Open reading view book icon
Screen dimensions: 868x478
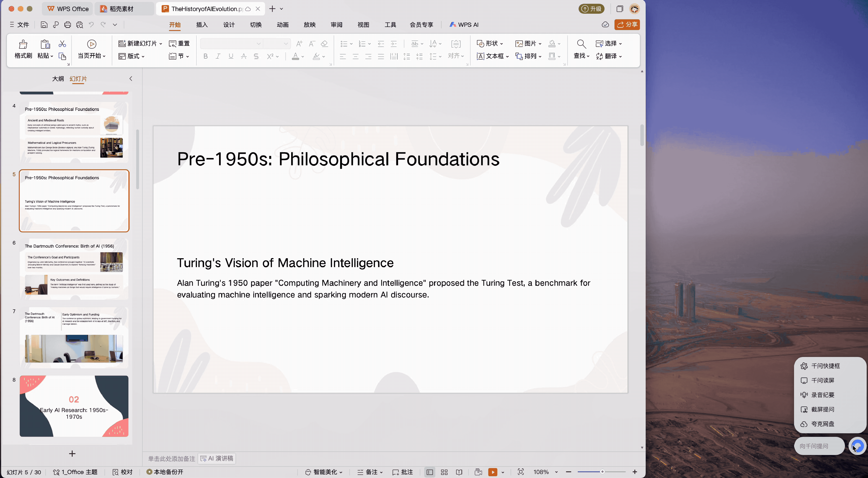tap(459, 472)
